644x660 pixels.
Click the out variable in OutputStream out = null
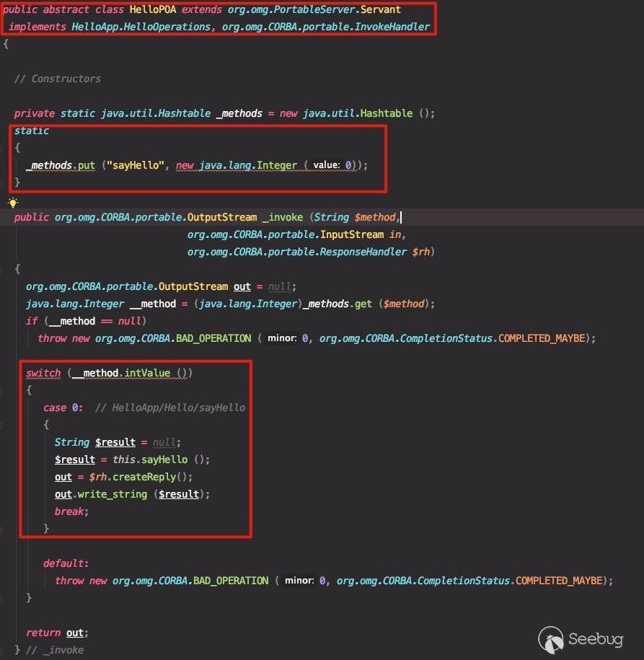coord(242,286)
